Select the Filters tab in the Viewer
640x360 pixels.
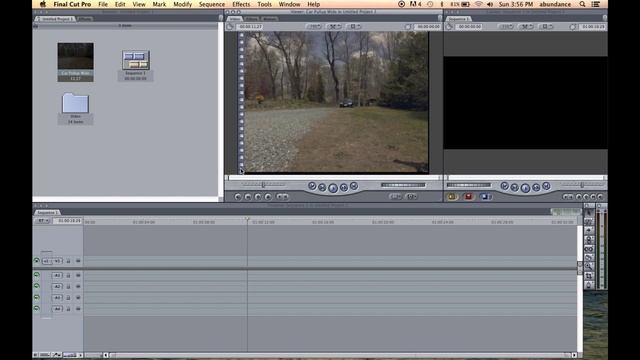tap(251, 19)
